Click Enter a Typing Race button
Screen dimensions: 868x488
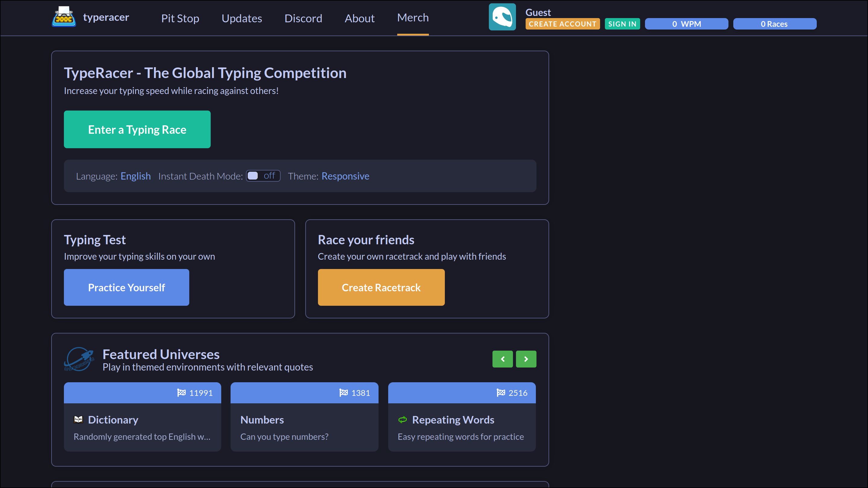[137, 129]
